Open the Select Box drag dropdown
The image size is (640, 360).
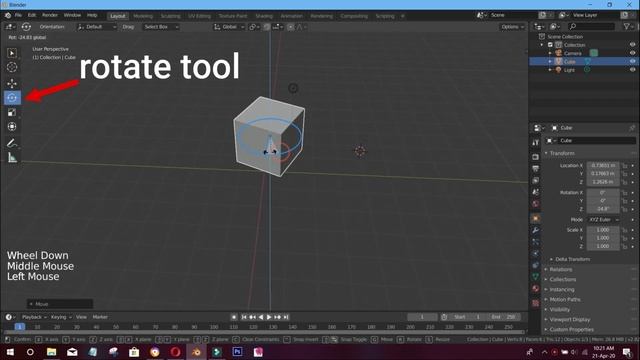161,27
